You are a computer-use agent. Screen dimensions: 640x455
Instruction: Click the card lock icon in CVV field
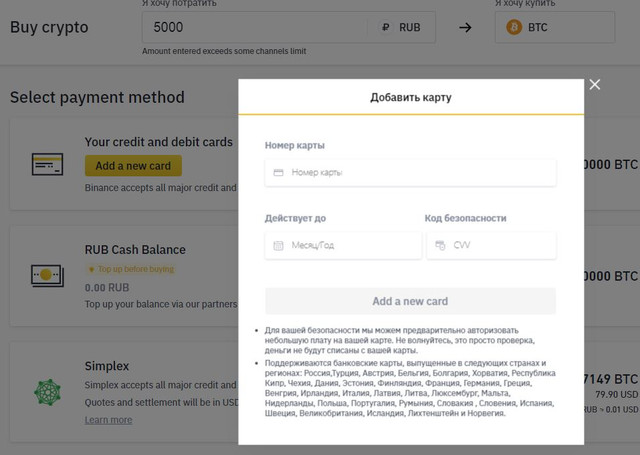pos(440,245)
